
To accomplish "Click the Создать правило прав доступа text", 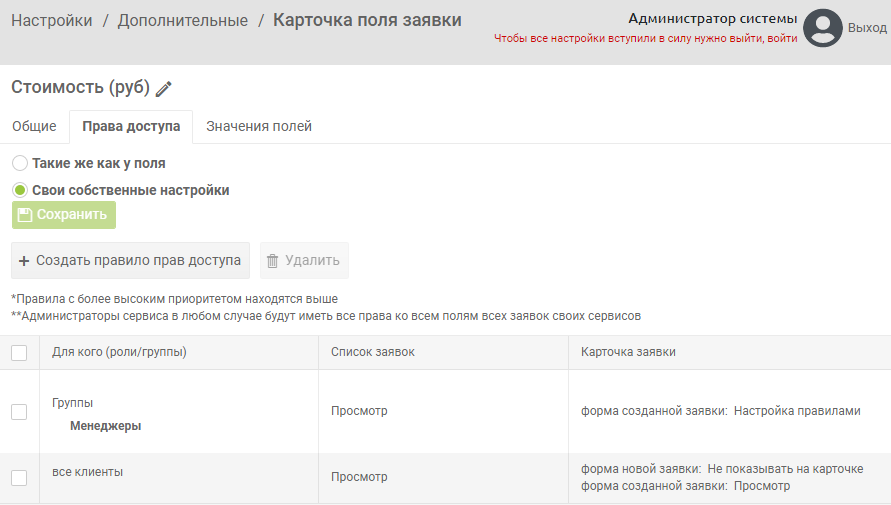I will tap(138, 261).
